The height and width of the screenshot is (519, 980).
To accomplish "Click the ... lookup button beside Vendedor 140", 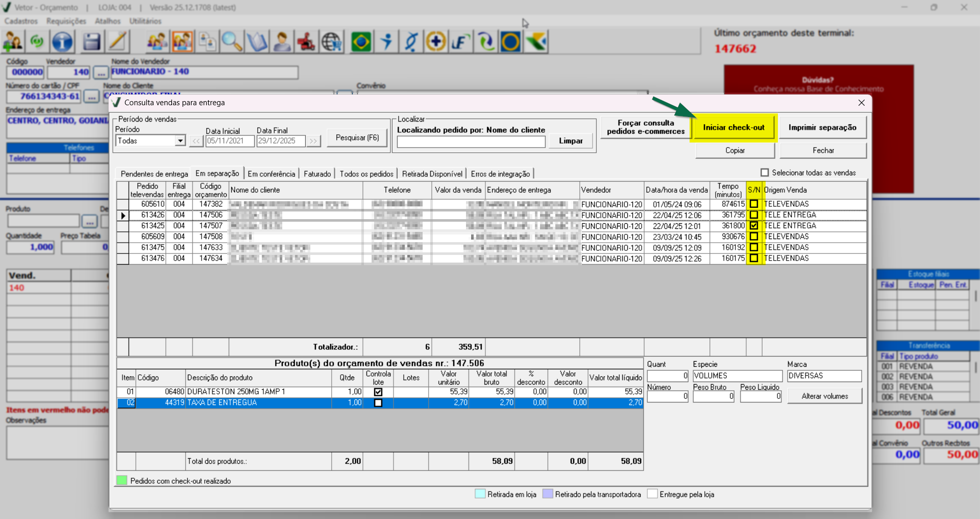I will point(101,72).
